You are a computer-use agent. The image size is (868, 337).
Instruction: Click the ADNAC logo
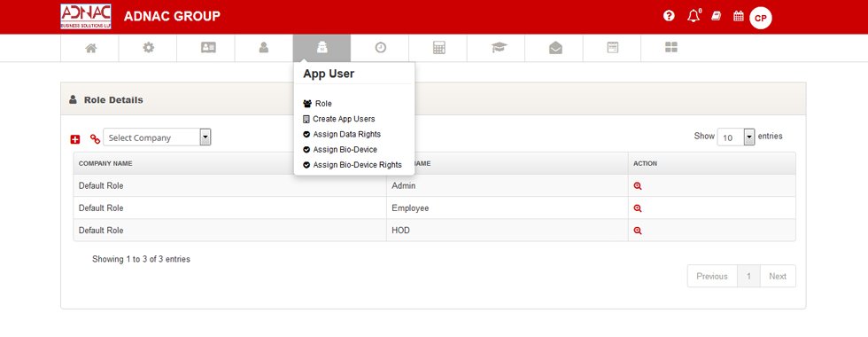click(x=86, y=17)
